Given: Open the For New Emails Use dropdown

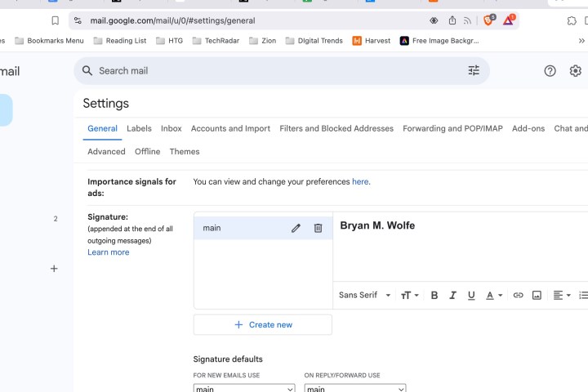Looking at the screenshot, I should click(243, 390).
